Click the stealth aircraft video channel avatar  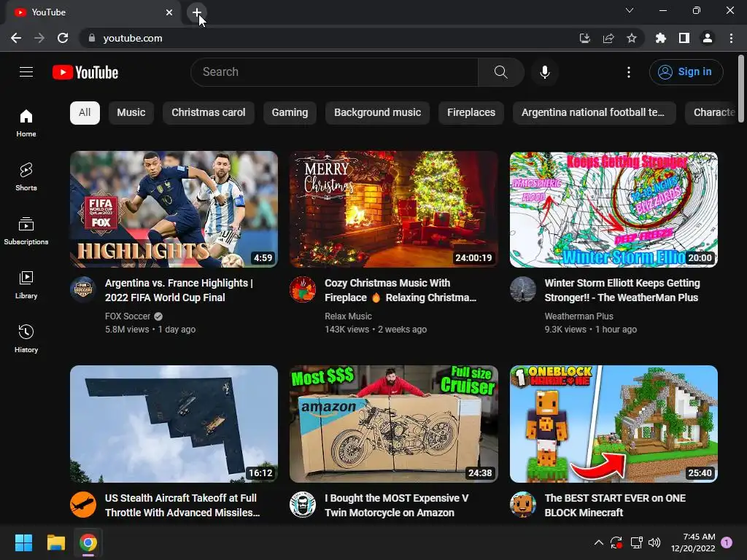83,505
